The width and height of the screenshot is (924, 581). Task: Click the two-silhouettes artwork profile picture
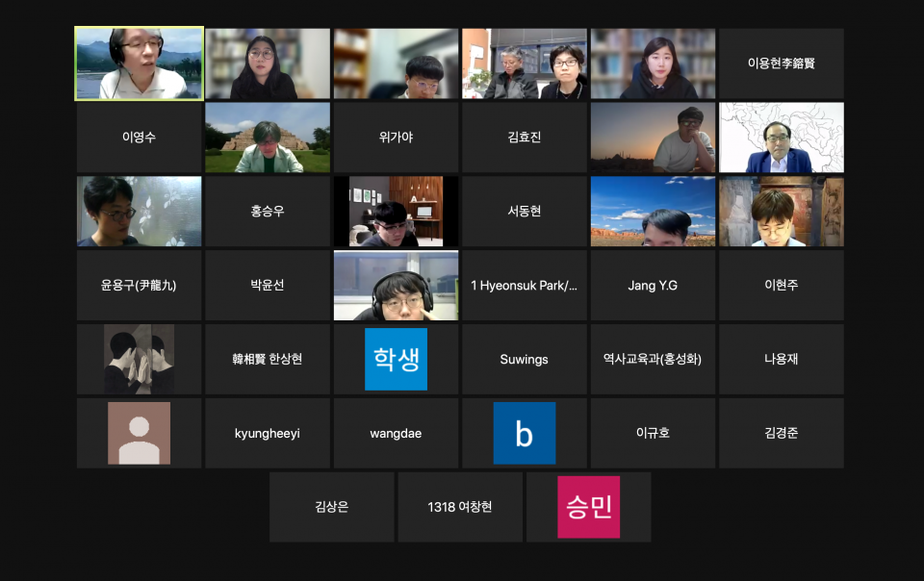[x=139, y=359]
